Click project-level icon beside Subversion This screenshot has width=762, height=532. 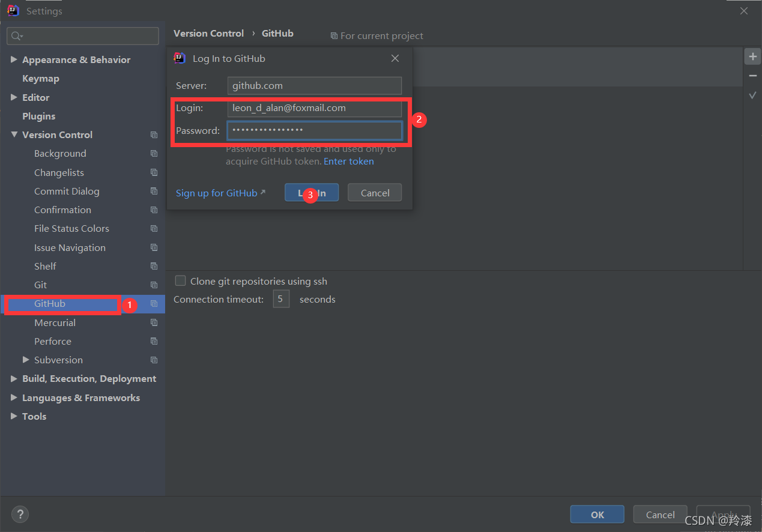click(x=154, y=360)
